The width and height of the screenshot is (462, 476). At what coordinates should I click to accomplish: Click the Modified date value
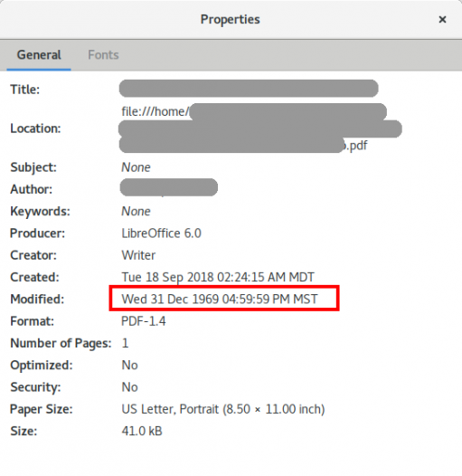click(x=220, y=299)
